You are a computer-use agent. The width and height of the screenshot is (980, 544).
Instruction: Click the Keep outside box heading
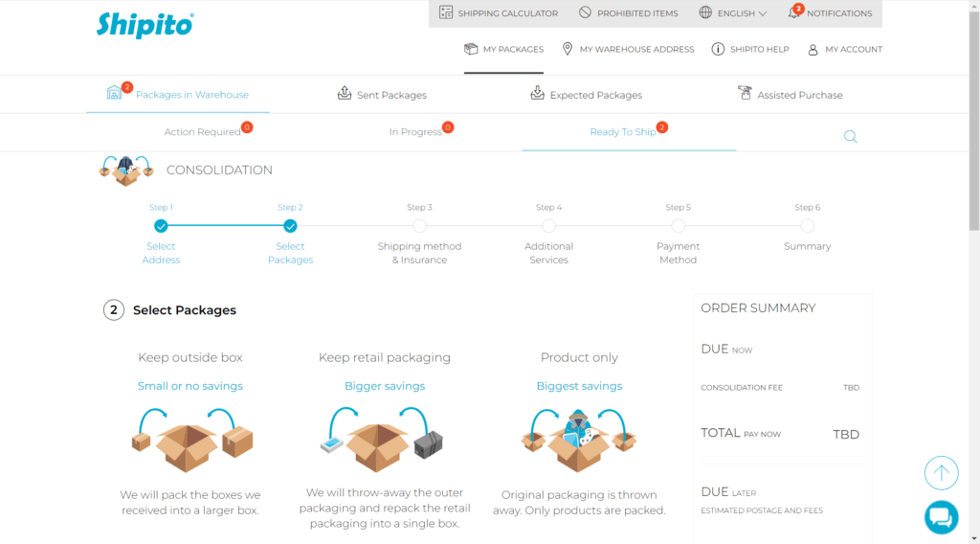tap(190, 357)
